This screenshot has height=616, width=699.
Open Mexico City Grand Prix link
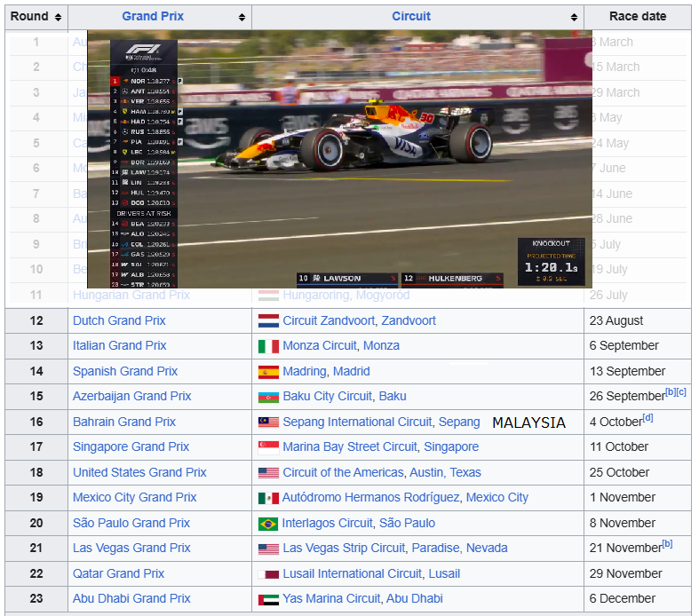pyautogui.click(x=135, y=498)
